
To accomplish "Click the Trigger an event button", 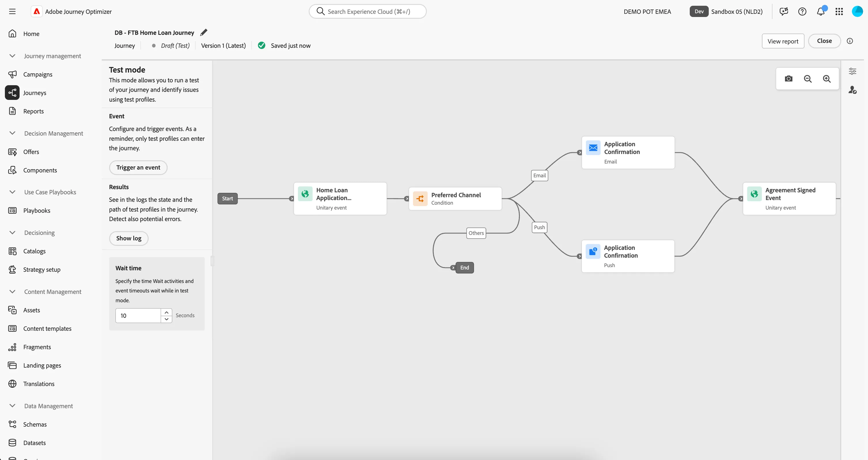I will pyautogui.click(x=138, y=167).
